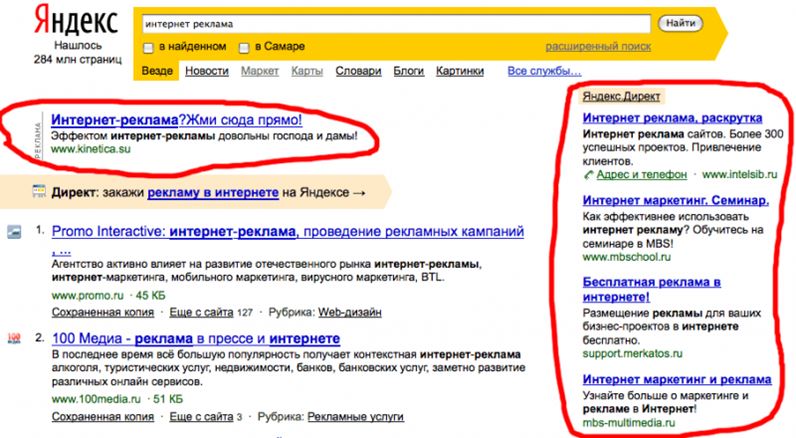Toggle the "в Самаре" checkbox
Viewport: 796px width, 438px height.
(x=245, y=47)
